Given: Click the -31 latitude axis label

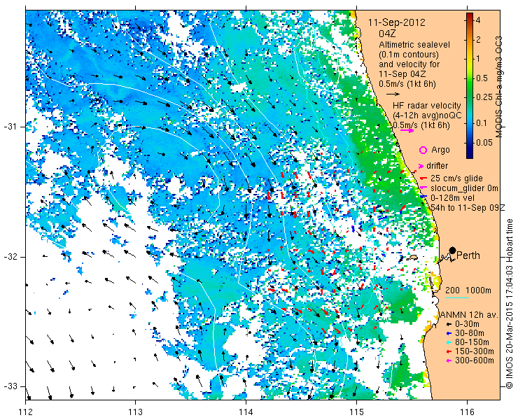Looking at the screenshot, I should click(x=11, y=127).
